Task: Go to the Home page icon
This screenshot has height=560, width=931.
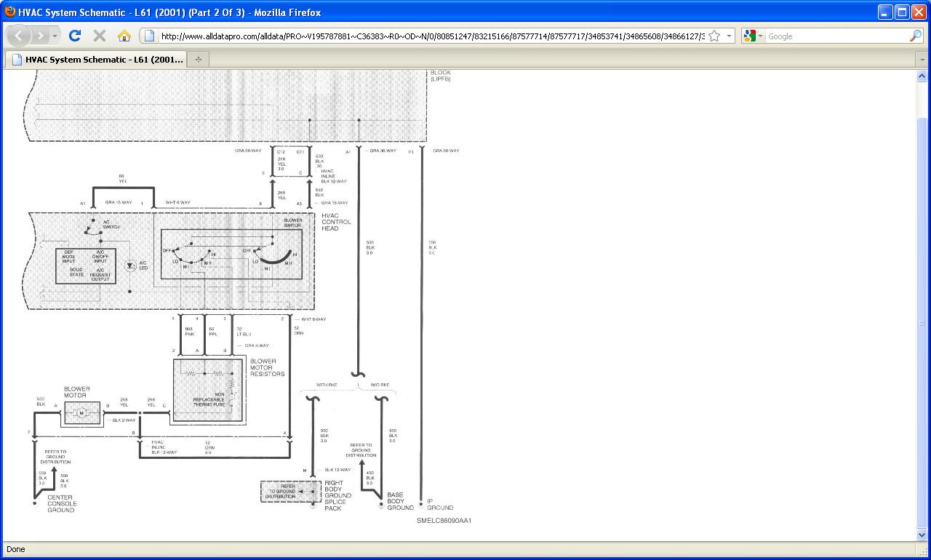Action: [124, 36]
